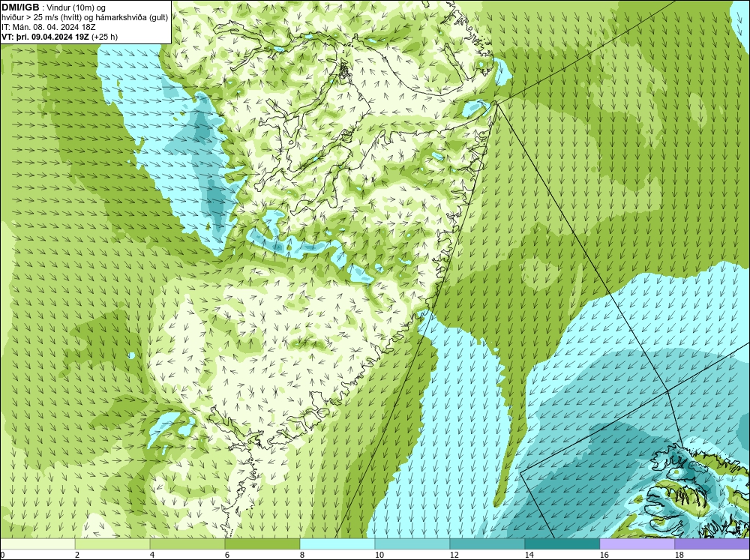Click the 'hviður > 25 m/s' legend line
750x560 pixels.
[x=85, y=17]
